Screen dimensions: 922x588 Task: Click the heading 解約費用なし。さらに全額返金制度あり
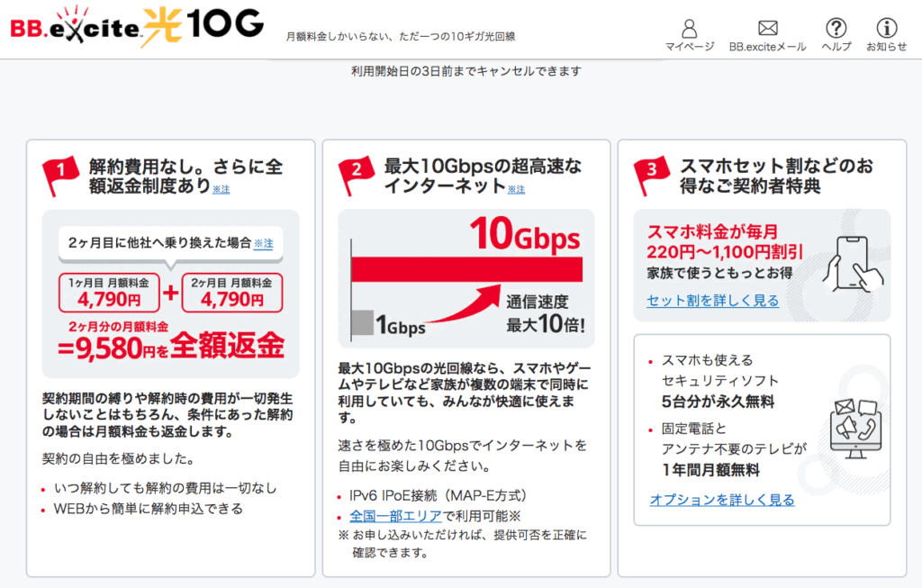tap(185, 176)
